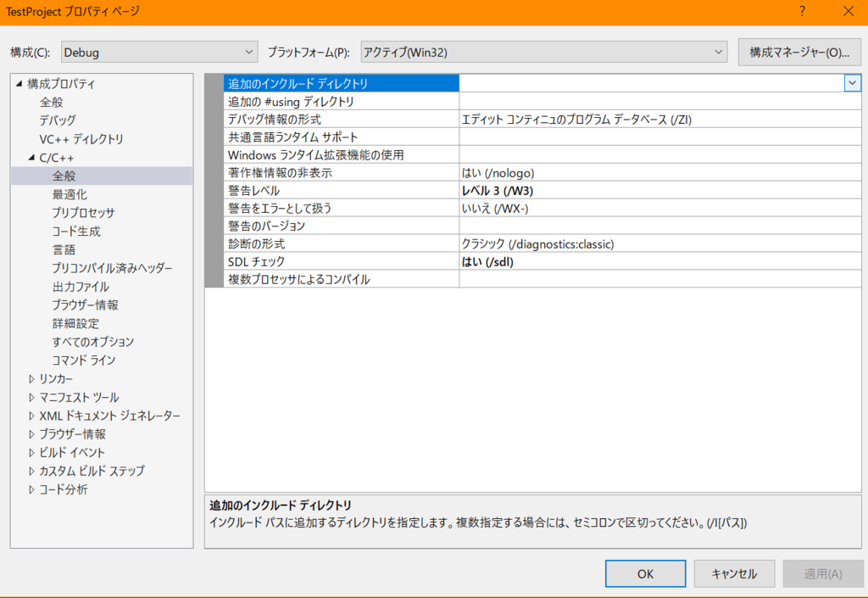The height and width of the screenshot is (598, 868).
Task: Select the 最適化 tree item
Action: pyautogui.click(x=70, y=194)
